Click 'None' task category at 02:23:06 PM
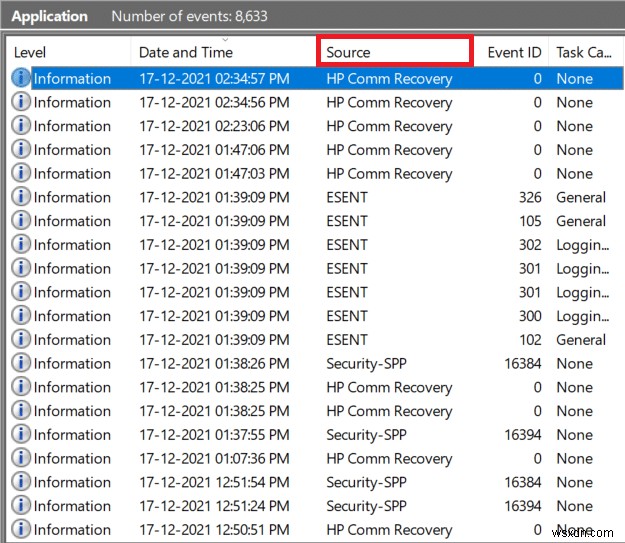Viewport: 625px width, 543px height. click(574, 126)
